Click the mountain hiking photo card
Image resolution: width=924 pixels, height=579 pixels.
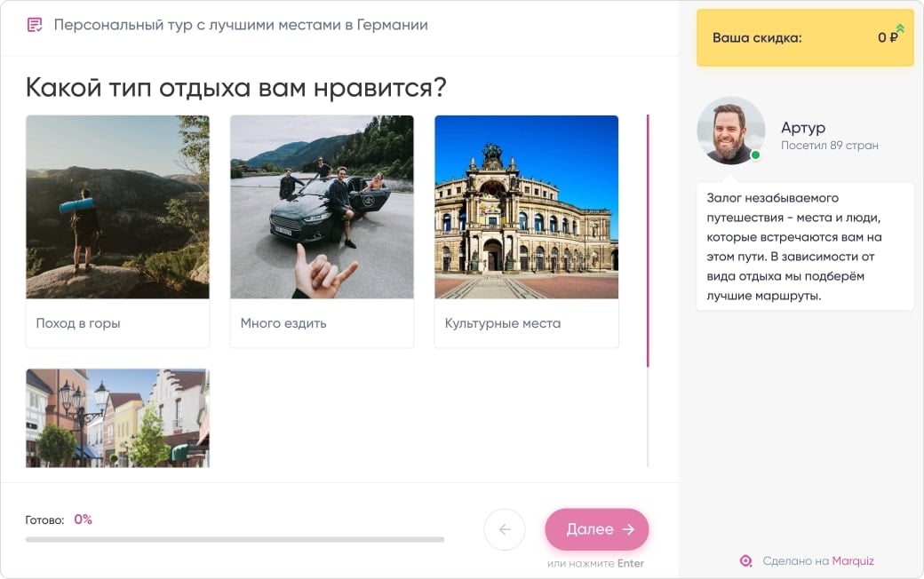117,205
